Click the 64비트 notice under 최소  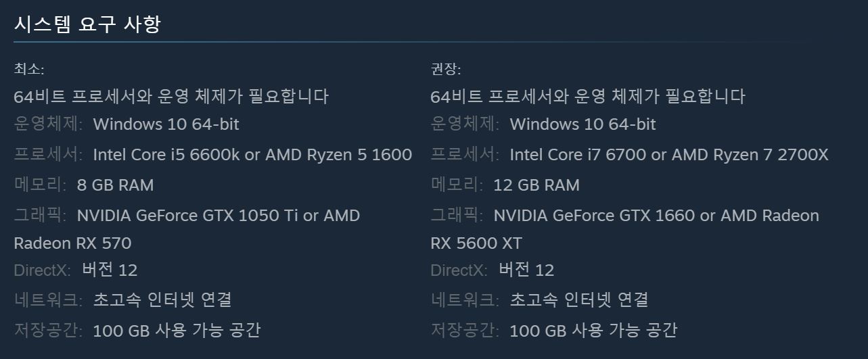point(171,96)
